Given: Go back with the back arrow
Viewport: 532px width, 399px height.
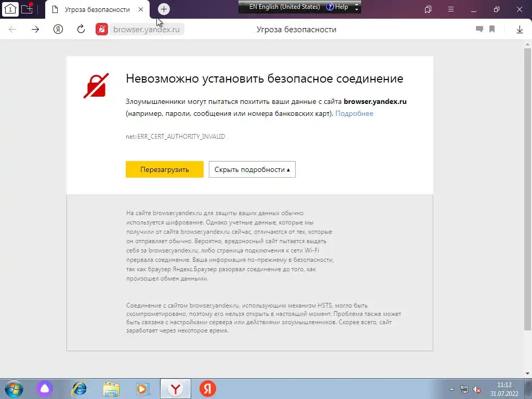Looking at the screenshot, I should 12,30.
